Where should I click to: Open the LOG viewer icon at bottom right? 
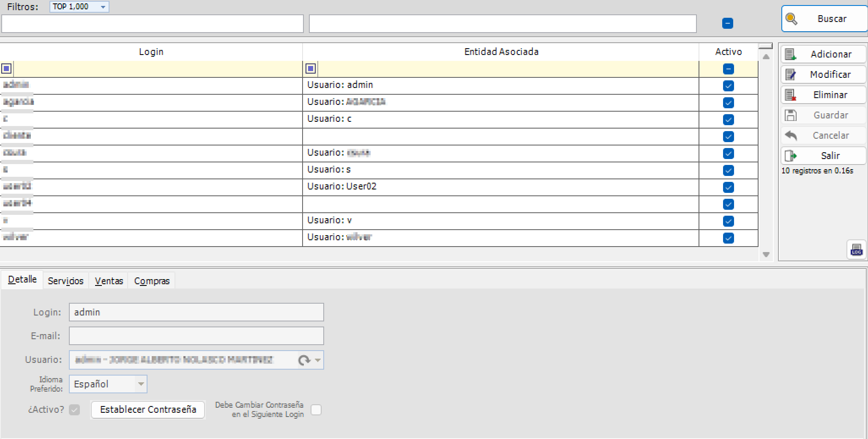tap(856, 250)
